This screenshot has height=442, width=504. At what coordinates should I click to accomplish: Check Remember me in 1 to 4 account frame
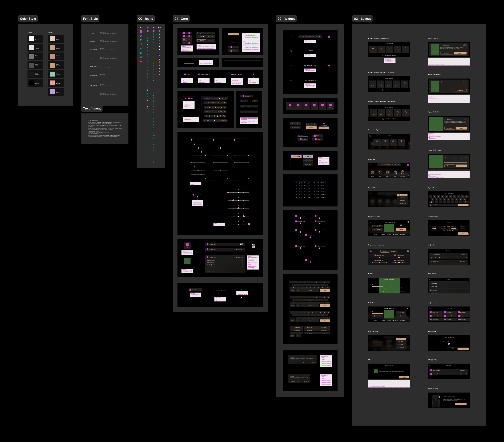383,55
